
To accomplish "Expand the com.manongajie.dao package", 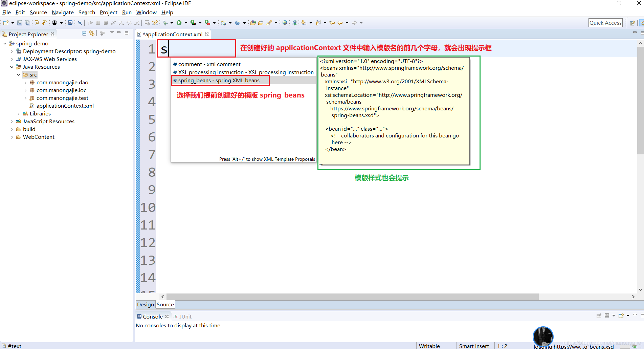I will point(25,82).
